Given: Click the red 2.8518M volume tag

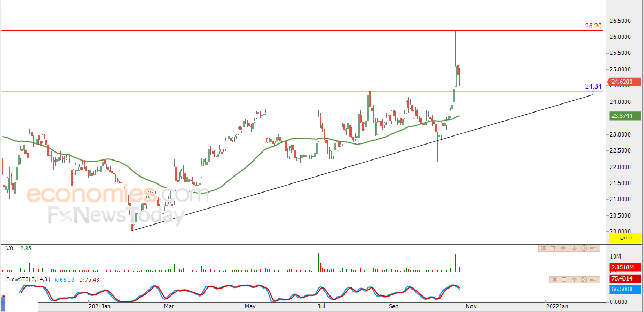Looking at the screenshot, I should (x=624, y=267).
